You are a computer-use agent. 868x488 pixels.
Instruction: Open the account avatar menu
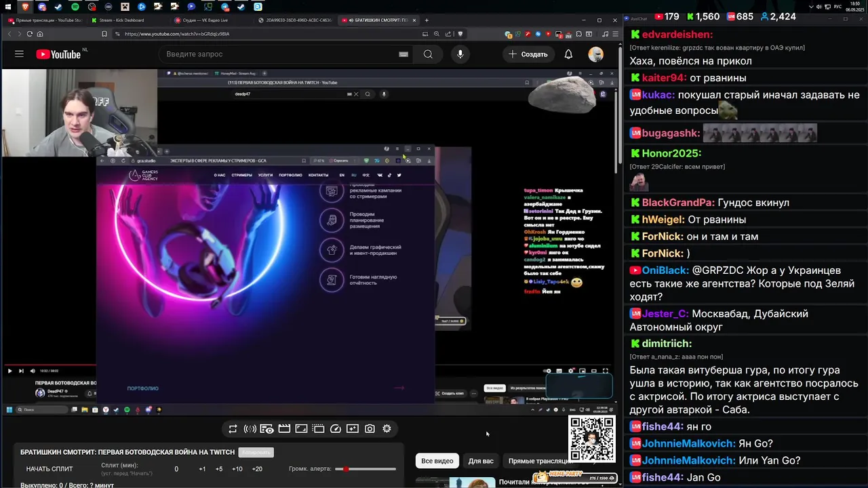595,54
